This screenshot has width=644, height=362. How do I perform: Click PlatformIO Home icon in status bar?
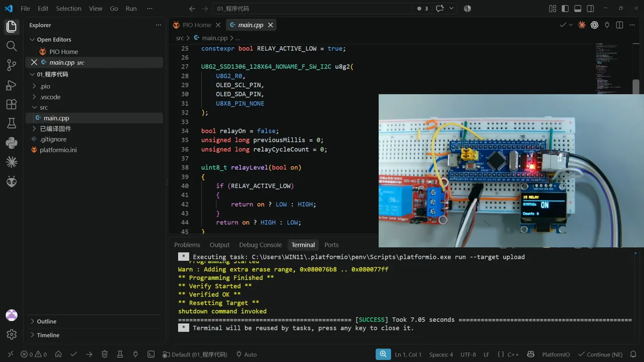[x=58, y=354]
